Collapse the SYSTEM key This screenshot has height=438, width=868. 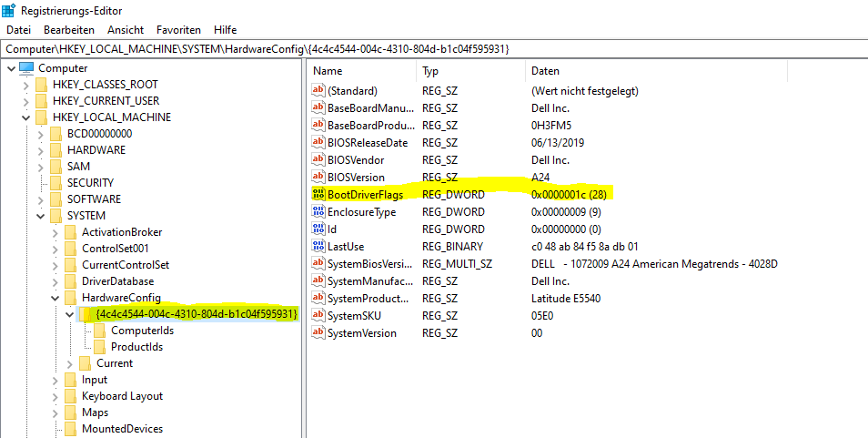click(40, 216)
